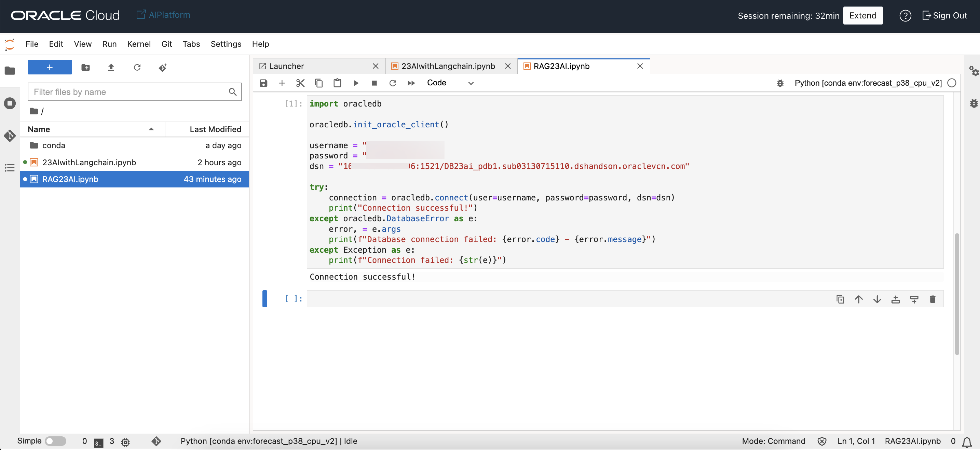Click the kernel status circle indicator
The width and height of the screenshot is (980, 450).
[951, 83]
